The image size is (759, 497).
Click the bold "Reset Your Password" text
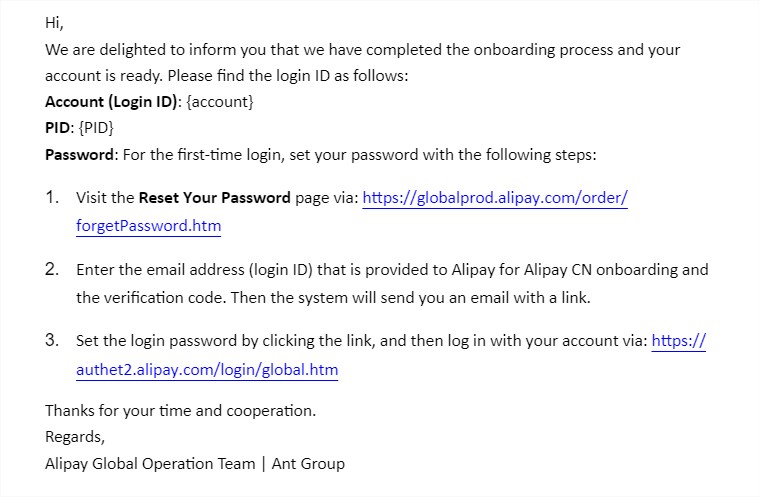coord(214,198)
